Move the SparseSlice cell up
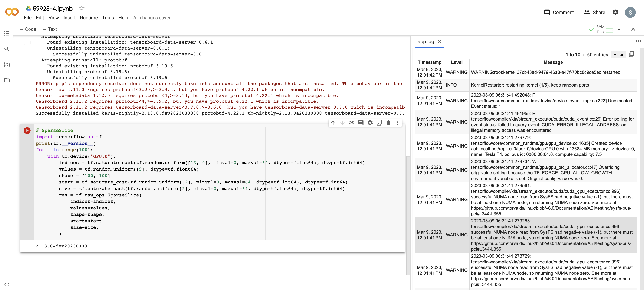 (x=333, y=122)
